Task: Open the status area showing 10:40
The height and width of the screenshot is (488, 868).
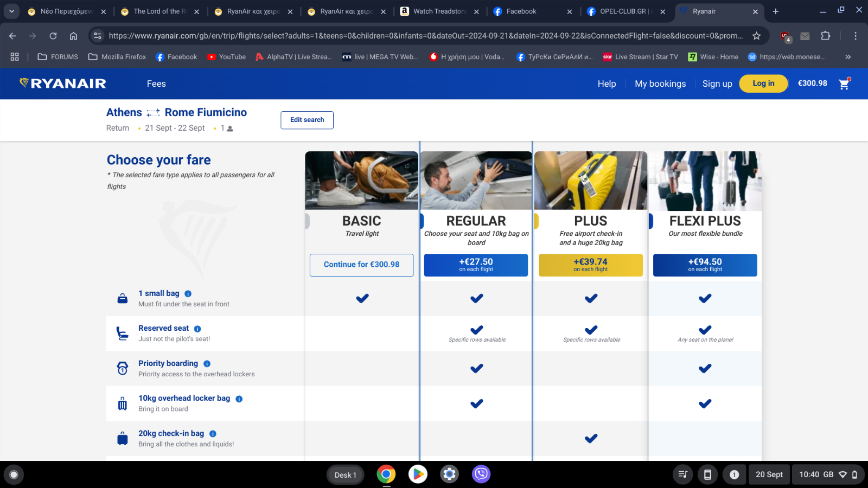Action: tap(828, 474)
